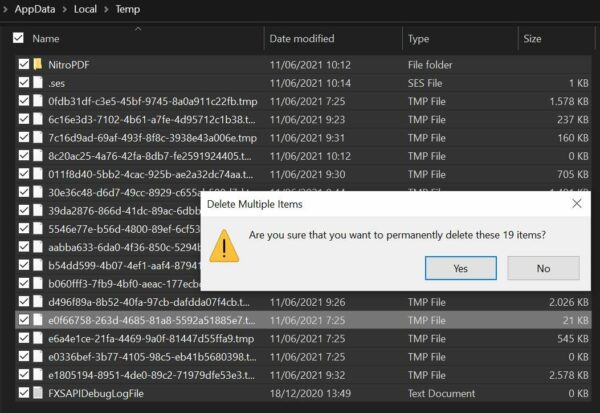Close the Delete Multiple Items dialog
The height and width of the screenshot is (413, 600).
click(576, 203)
